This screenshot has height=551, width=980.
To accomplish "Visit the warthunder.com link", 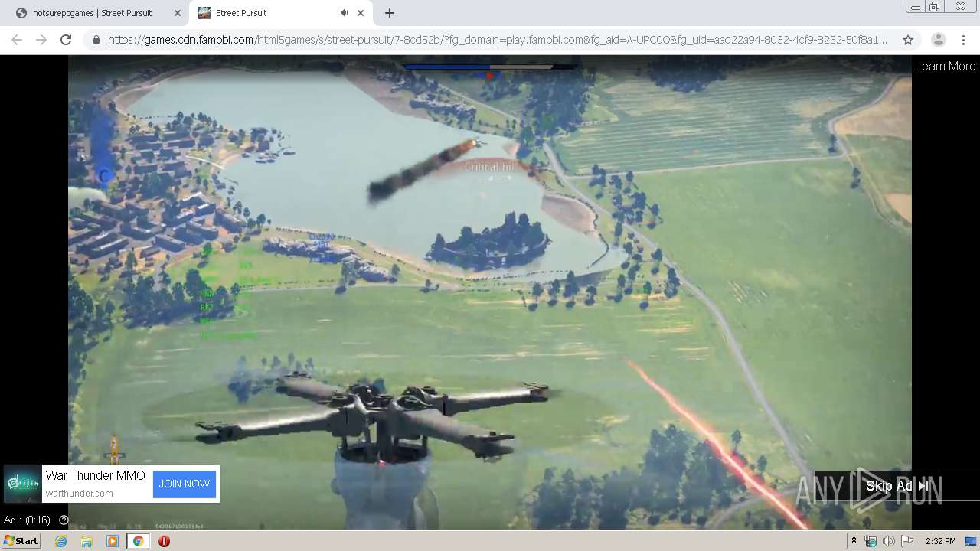I will click(79, 494).
